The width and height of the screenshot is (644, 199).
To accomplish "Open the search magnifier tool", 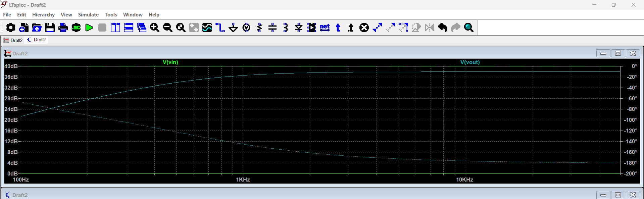I will tap(469, 28).
